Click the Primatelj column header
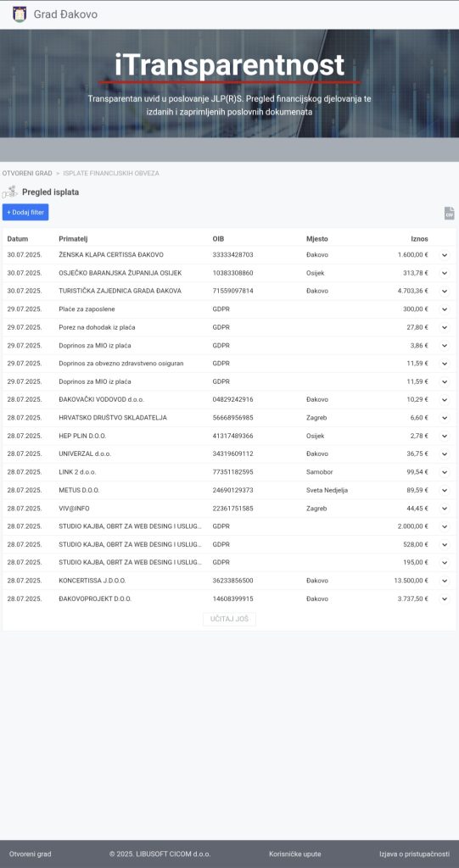The height and width of the screenshot is (868, 459). pyautogui.click(x=73, y=239)
